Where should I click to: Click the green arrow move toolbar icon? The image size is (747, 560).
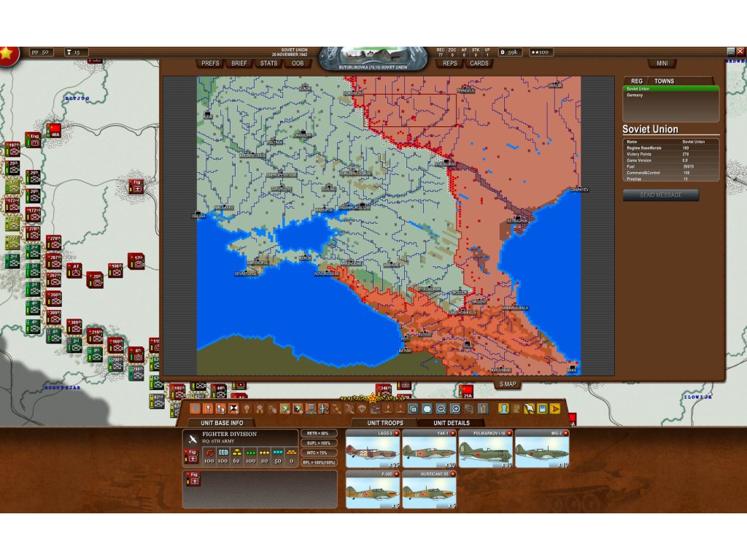285,408
